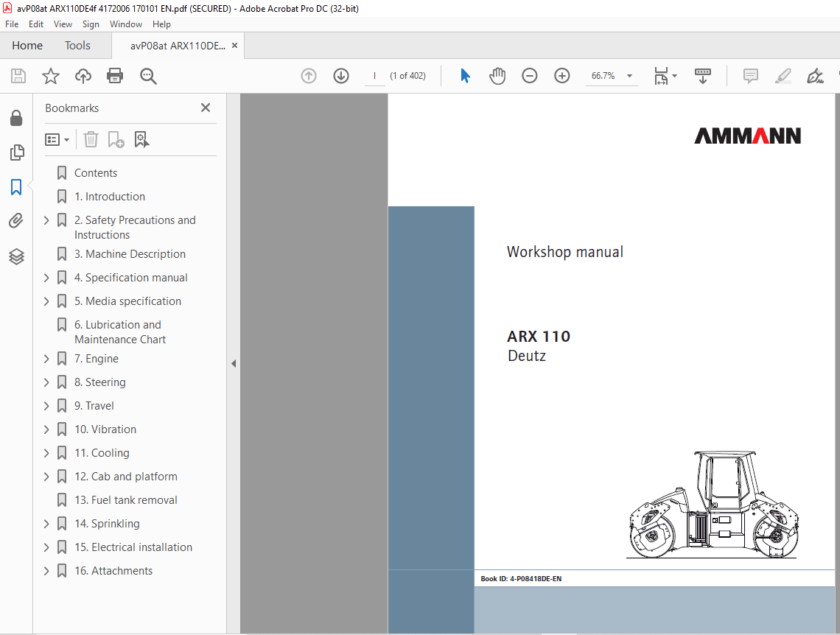Image resolution: width=840 pixels, height=635 pixels.
Task: Open the Layers panel
Action: pos(16,256)
